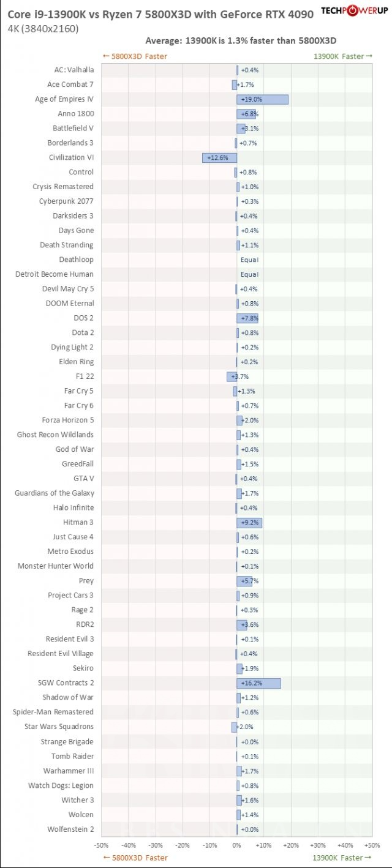The height and width of the screenshot is (868, 392).
Task: Click the Wolfenstein 2 game label
Action: tap(70, 829)
